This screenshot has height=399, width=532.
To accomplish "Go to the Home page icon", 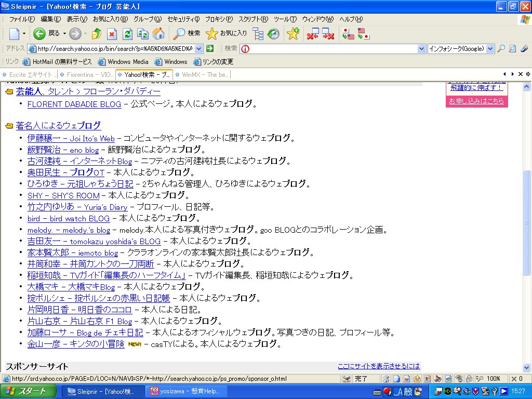I will click(x=158, y=34).
